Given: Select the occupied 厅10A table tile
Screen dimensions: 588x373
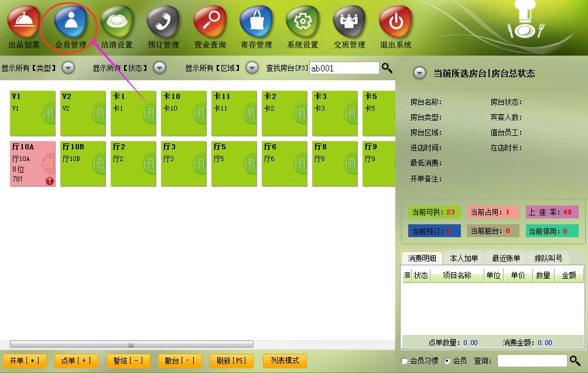Looking at the screenshot, I should click(33, 164).
